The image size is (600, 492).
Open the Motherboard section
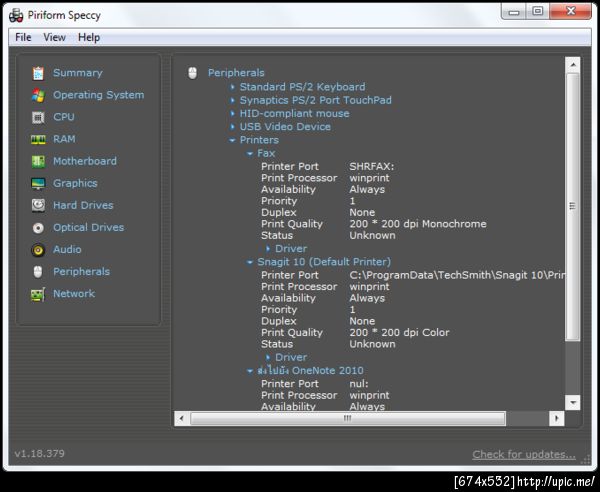[x=85, y=161]
